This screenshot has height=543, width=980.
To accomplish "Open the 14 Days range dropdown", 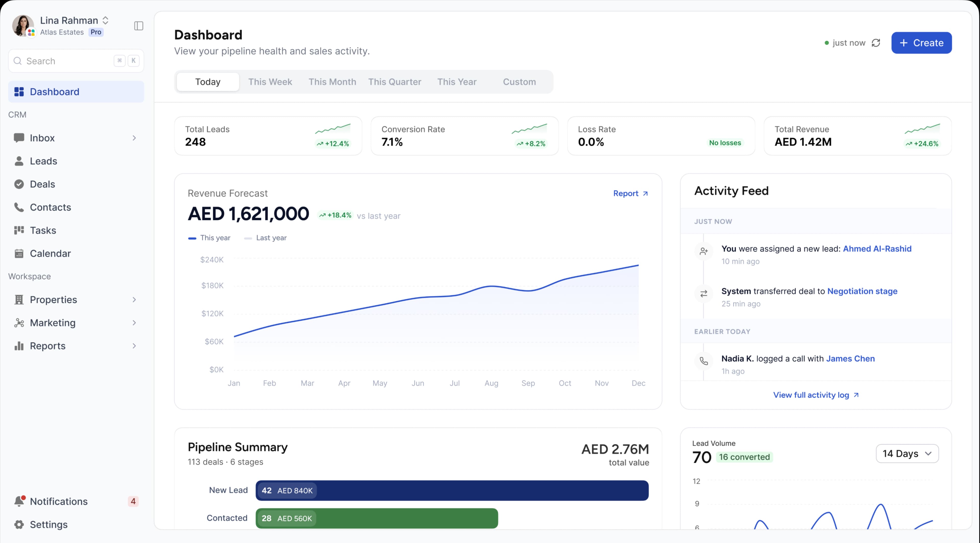I will pos(907,453).
